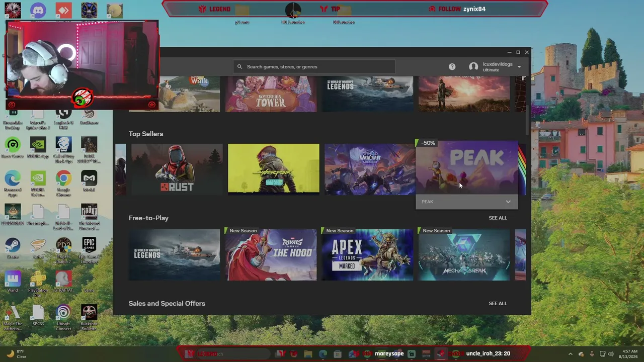
Task: Open the Discord desktop shortcut
Action: 38,10
